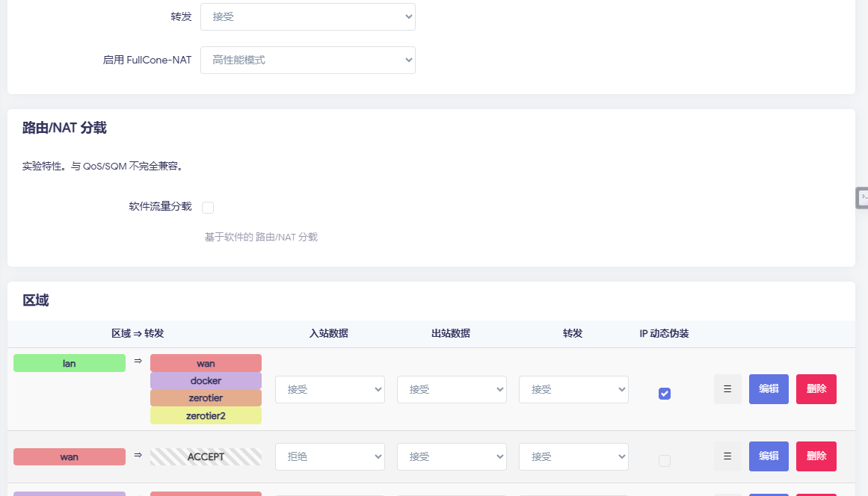
Task: Toggle IP 动态伪装 checkbox for wan zone
Action: pos(664,461)
